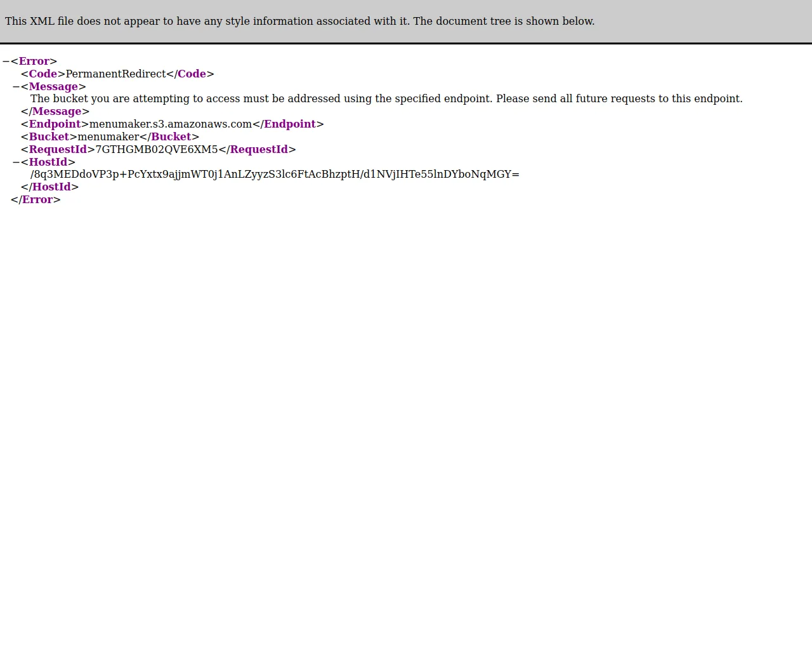Screen dimensions: 812x650
Task: Click the closing Code tag
Action: coord(190,74)
